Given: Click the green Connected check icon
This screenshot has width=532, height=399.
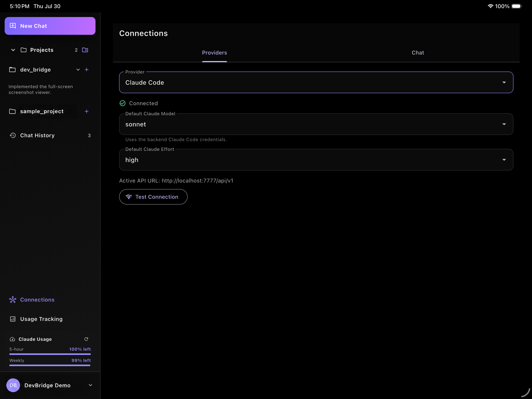Looking at the screenshot, I should pyautogui.click(x=122, y=103).
